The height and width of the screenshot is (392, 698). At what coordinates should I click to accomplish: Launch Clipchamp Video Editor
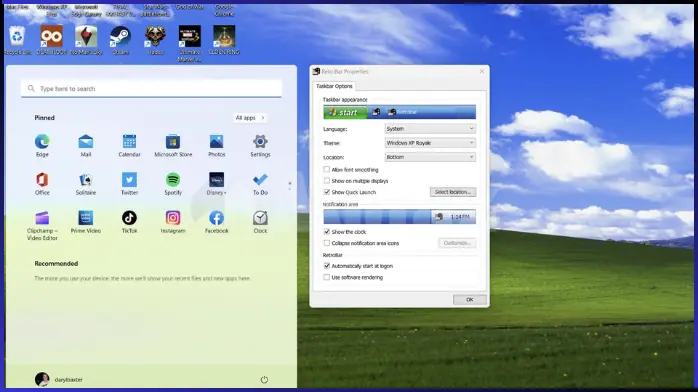pos(42,226)
